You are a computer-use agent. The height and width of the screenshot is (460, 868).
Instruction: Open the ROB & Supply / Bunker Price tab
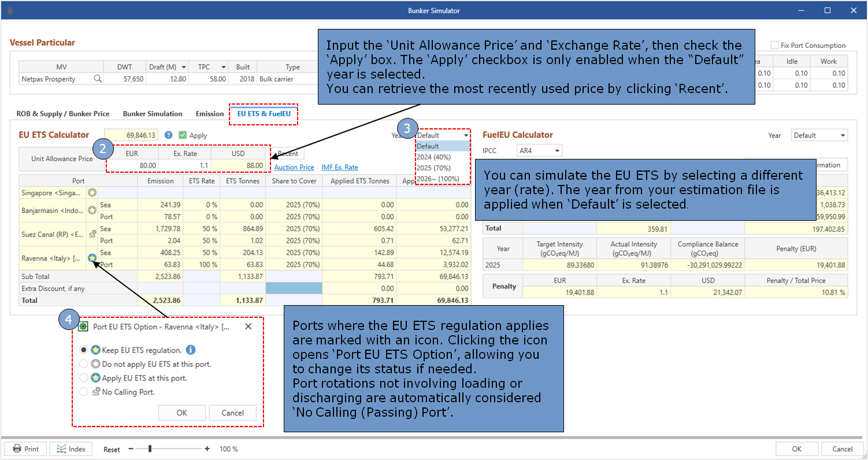click(64, 114)
